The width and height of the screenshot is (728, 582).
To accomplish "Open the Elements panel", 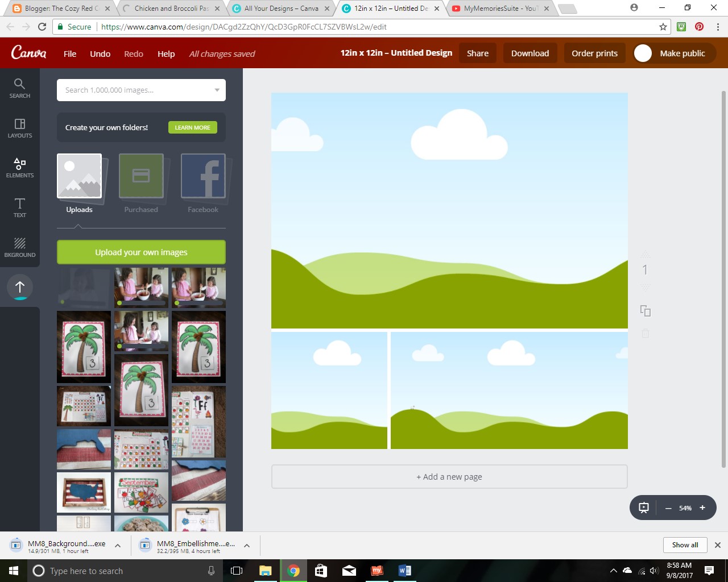I will tap(19, 168).
